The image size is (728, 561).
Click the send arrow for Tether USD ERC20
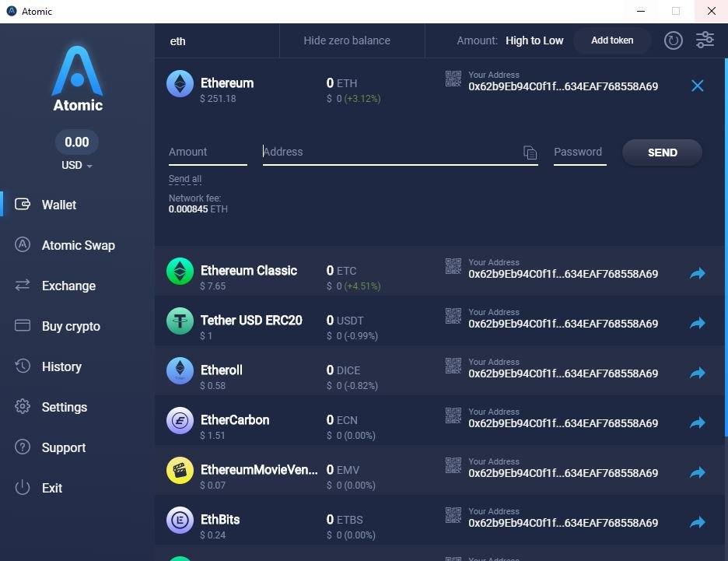pyautogui.click(x=698, y=323)
